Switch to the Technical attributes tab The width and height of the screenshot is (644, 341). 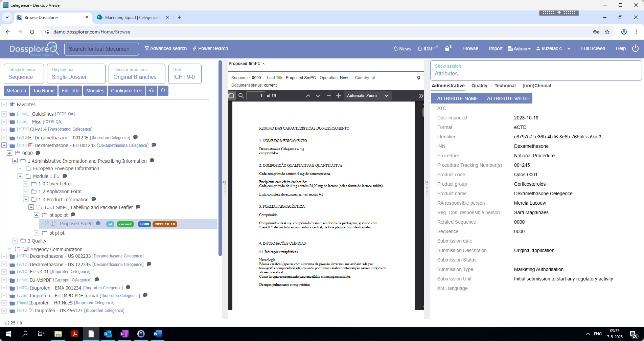pos(505,86)
